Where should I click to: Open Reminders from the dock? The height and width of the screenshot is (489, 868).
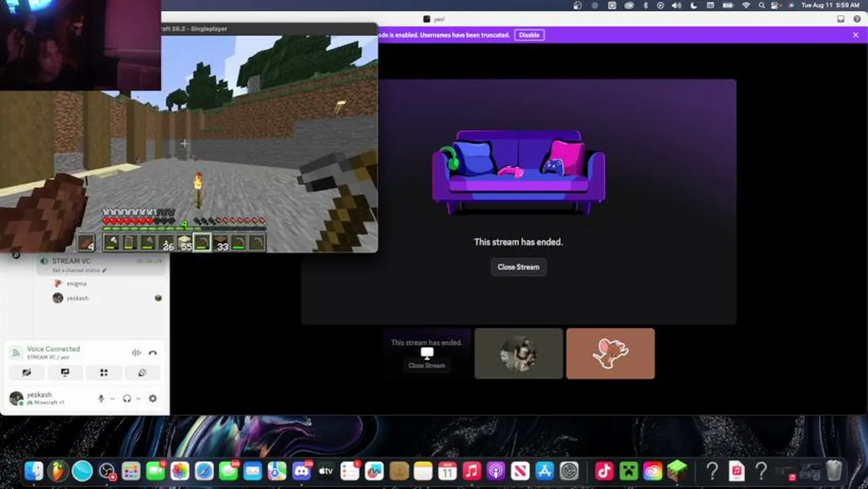tap(350, 471)
